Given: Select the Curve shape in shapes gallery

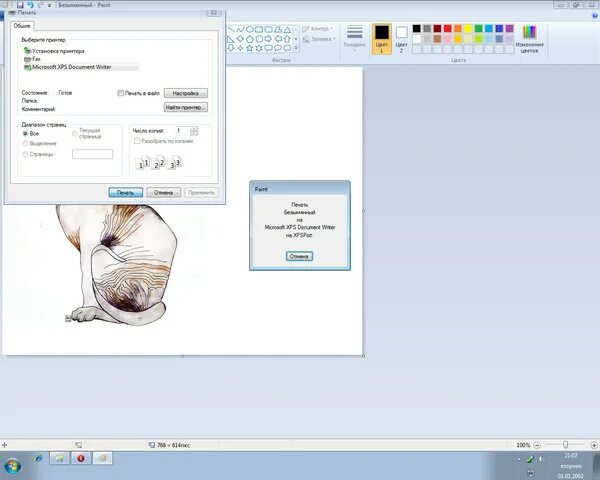Looking at the screenshot, I should 240,29.
